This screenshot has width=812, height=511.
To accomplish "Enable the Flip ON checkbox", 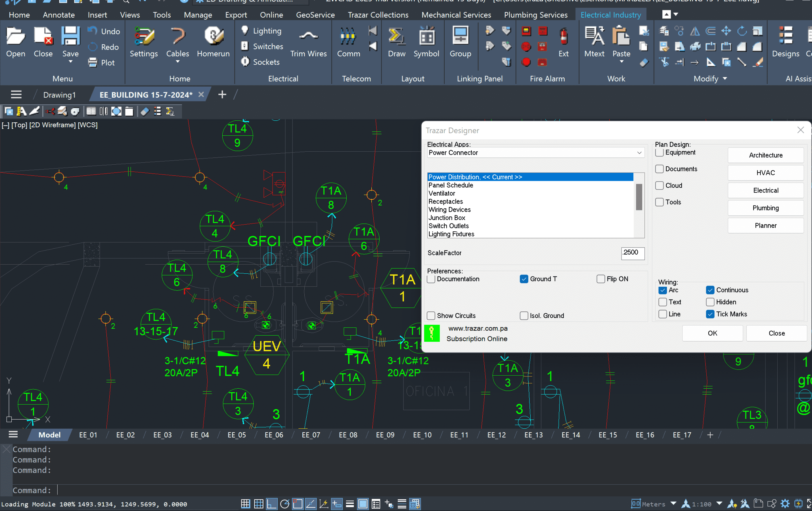I will 600,279.
